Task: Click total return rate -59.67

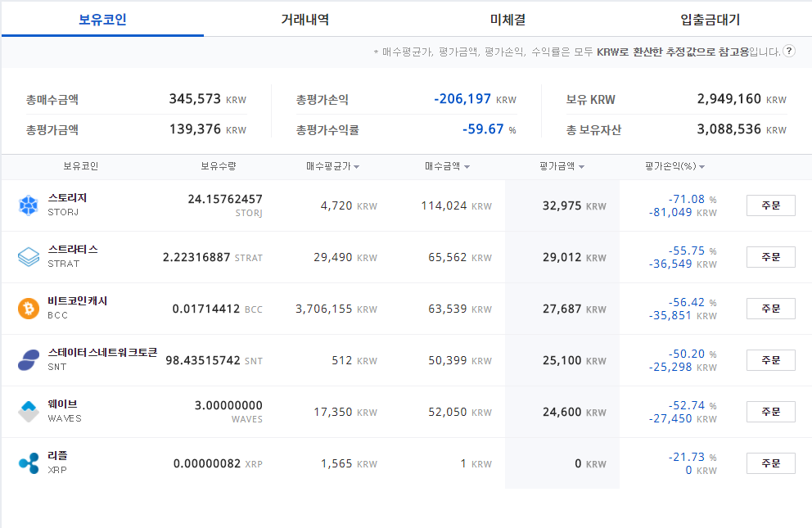Action: point(483,129)
